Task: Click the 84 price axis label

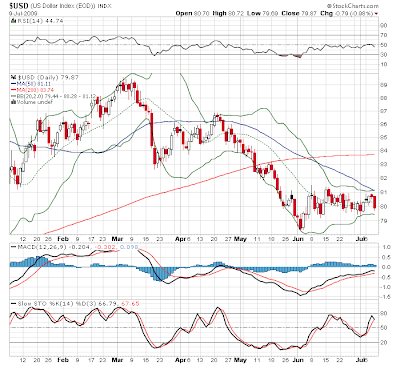Action: click(384, 151)
